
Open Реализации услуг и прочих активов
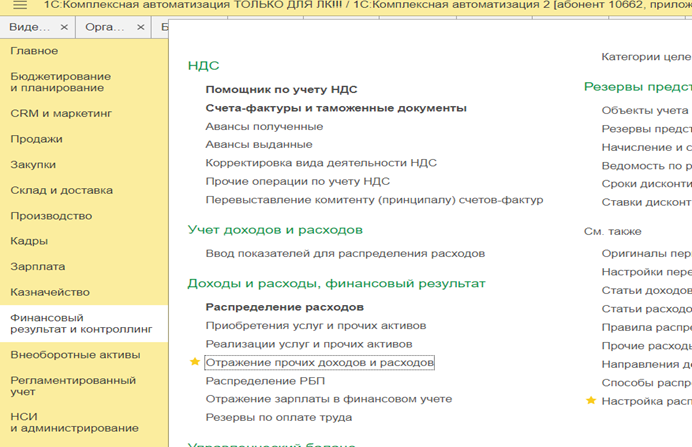309,344
